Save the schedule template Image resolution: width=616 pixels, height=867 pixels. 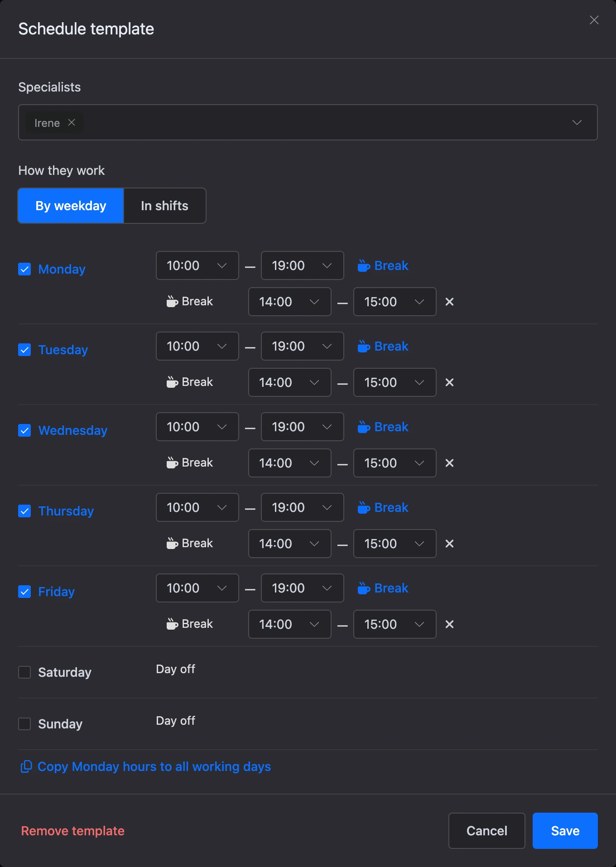pyautogui.click(x=565, y=831)
